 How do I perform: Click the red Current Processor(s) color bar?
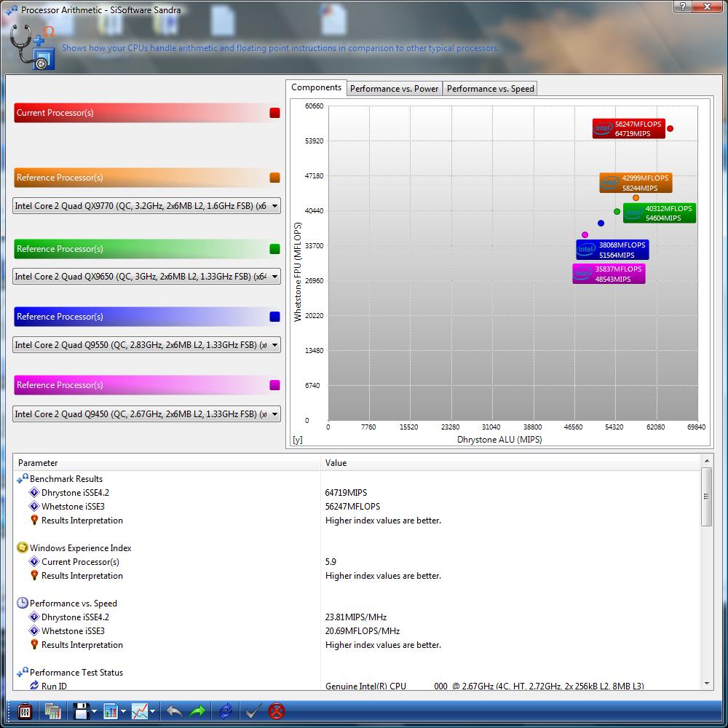[x=147, y=113]
